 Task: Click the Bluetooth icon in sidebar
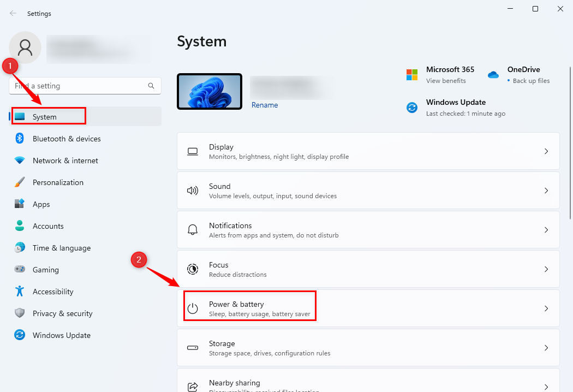pos(20,138)
